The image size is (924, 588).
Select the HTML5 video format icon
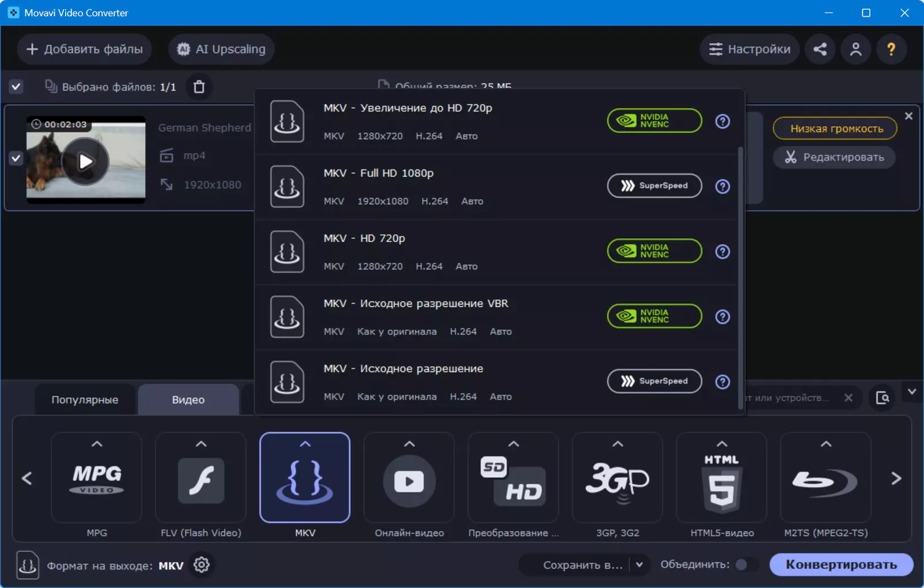point(722,477)
